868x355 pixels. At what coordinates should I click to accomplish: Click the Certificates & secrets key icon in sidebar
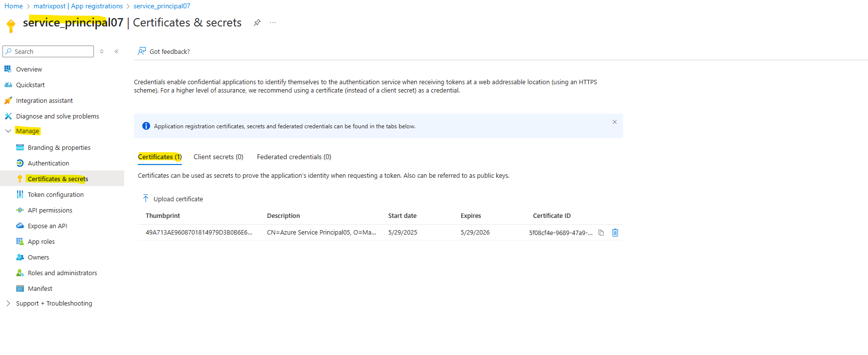(x=20, y=179)
